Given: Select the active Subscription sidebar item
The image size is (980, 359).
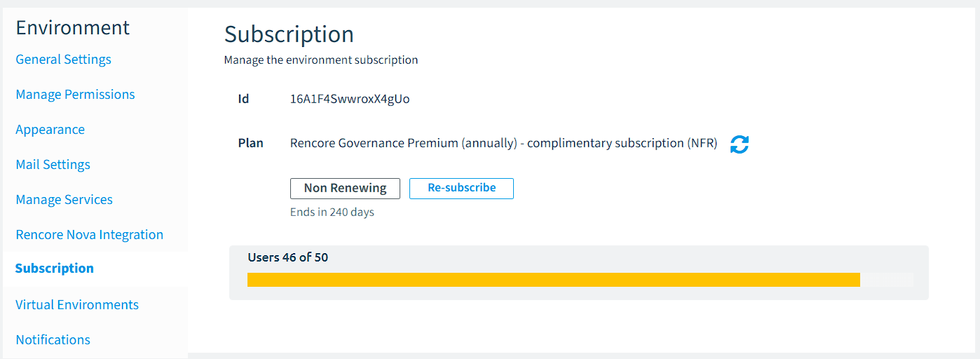Looking at the screenshot, I should pos(55,269).
